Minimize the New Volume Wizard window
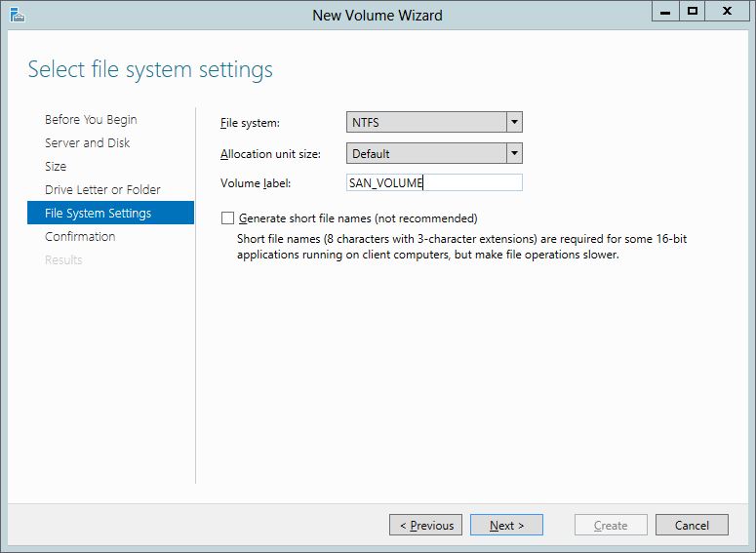Image resolution: width=756 pixels, height=553 pixels. (666, 12)
